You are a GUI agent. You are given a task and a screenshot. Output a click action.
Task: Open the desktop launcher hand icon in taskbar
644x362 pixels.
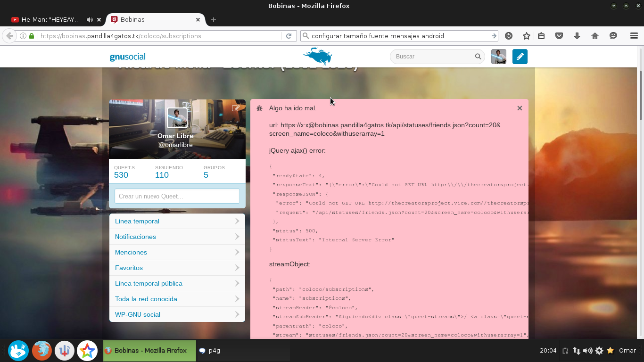coord(19,351)
